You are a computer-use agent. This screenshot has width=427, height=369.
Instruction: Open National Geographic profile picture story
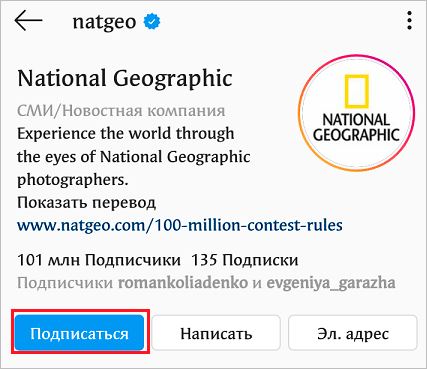click(356, 113)
